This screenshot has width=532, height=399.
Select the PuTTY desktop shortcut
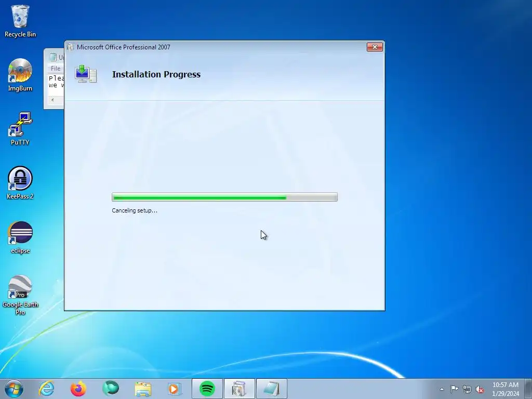point(20,129)
